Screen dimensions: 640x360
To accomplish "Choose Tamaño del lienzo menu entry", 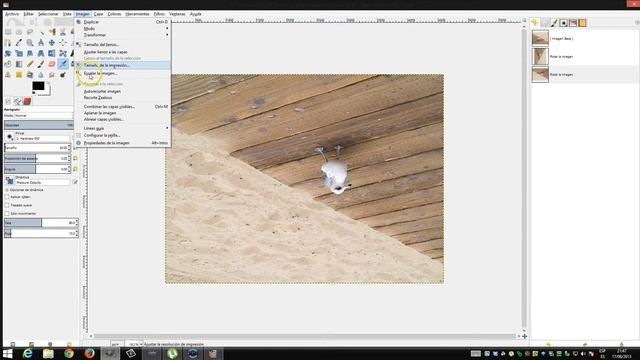I will 122,44.
